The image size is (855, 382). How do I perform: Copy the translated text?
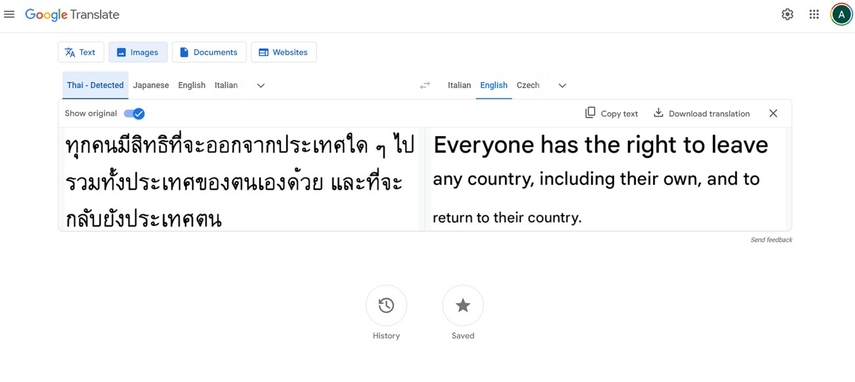[611, 113]
